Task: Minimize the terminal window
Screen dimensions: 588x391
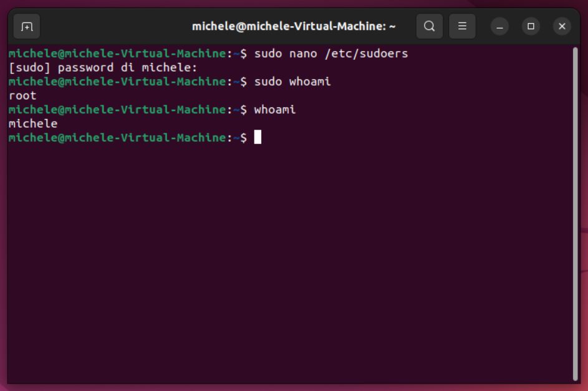Action: (499, 27)
